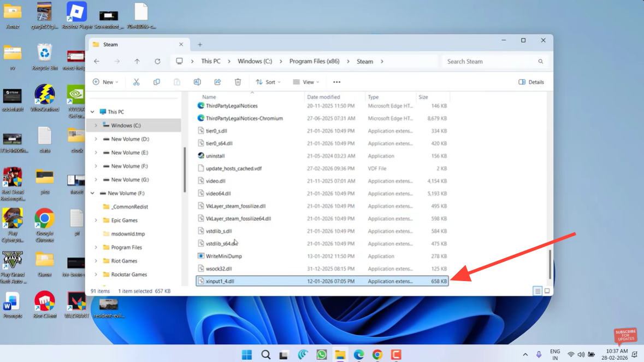Click the Cut scissors icon in toolbar
644x362 pixels.
click(x=136, y=82)
